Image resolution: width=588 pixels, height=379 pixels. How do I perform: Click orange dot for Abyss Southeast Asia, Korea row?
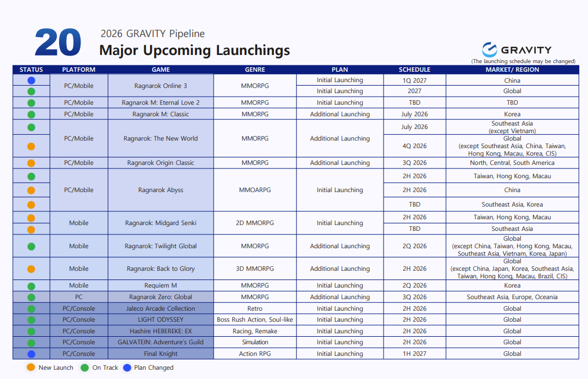(x=31, y=205)
